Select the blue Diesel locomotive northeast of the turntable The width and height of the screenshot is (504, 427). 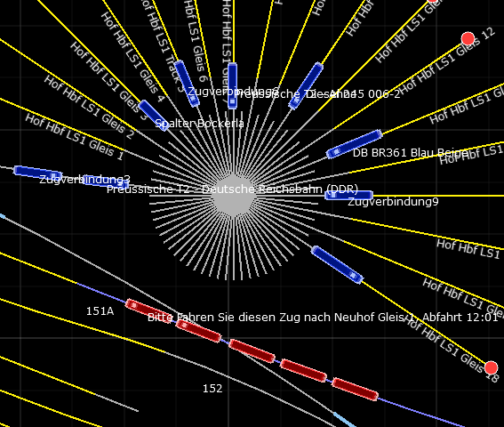coord(306,85)
